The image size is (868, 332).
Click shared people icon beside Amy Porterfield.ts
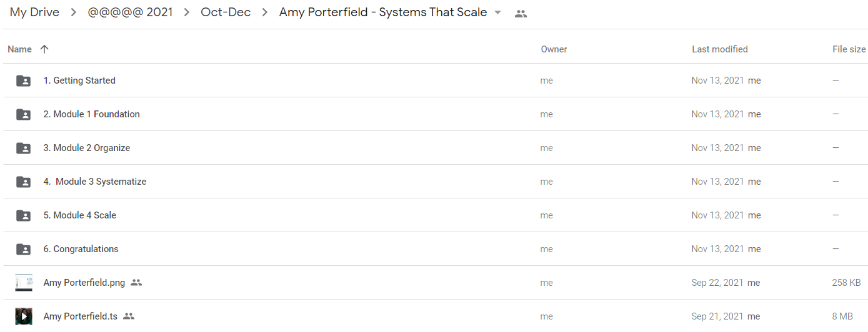(x=129, y=316)
